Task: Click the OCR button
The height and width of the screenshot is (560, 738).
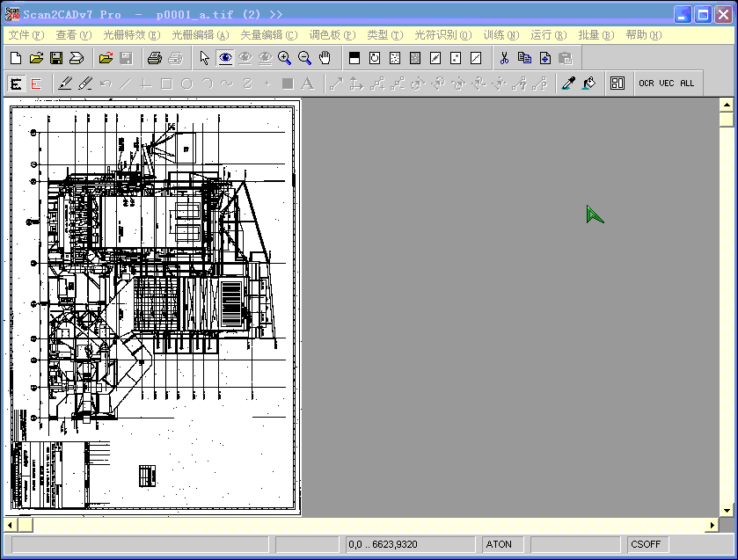Action: click(647, 84)
